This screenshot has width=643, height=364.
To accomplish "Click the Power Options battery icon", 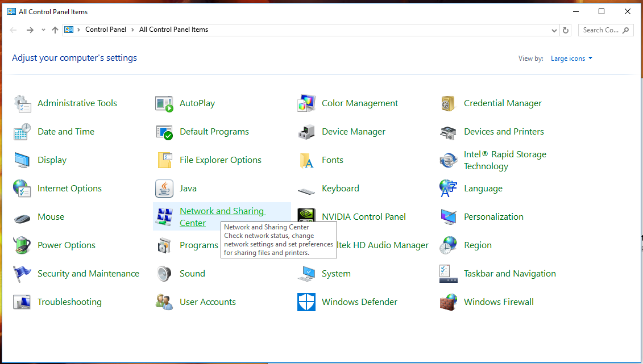I will click(22, 245).
